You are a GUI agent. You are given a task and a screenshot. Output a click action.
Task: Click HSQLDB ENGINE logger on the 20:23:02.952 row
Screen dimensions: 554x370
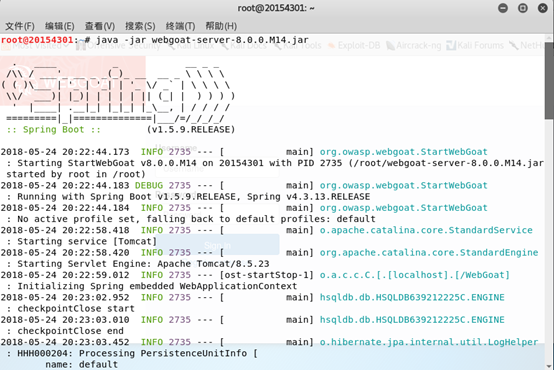click(412, 298)
